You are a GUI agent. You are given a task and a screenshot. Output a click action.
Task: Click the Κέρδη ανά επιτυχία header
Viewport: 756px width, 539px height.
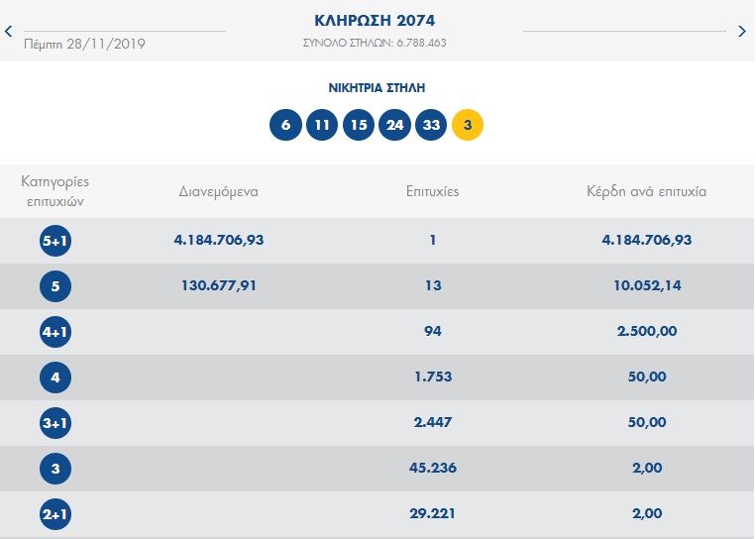click(646, 191)
